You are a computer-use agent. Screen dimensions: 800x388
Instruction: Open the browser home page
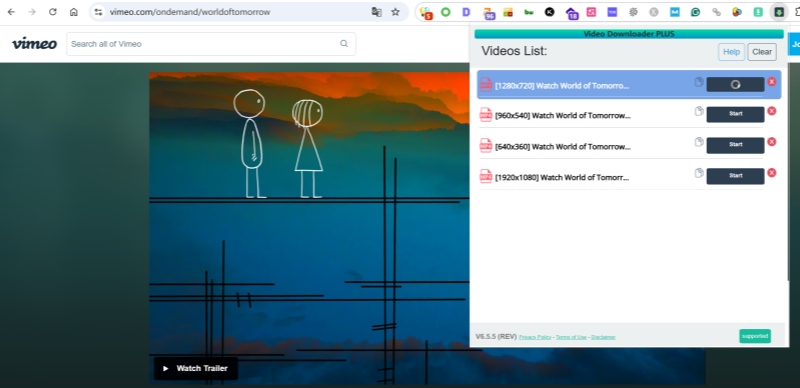73,12
